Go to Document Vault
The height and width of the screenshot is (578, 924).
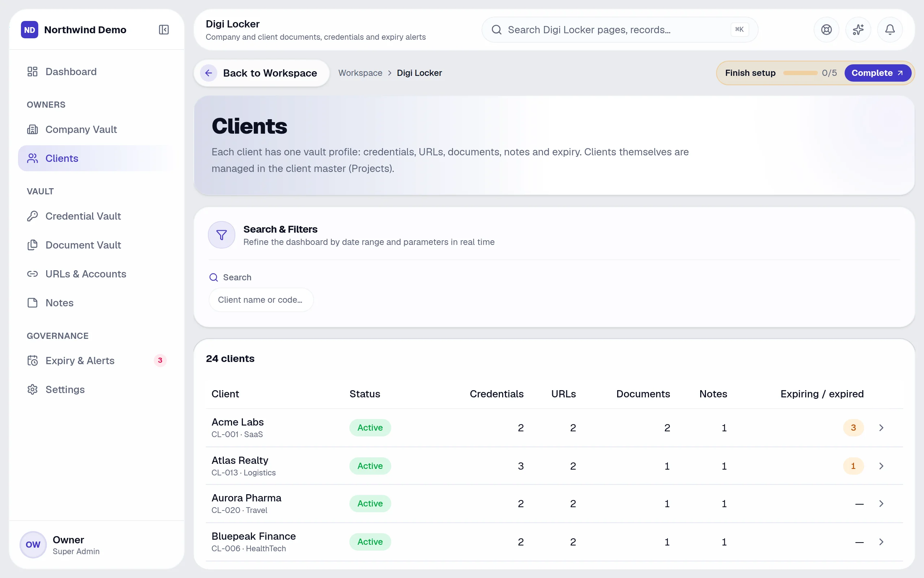tap(96, 245)
